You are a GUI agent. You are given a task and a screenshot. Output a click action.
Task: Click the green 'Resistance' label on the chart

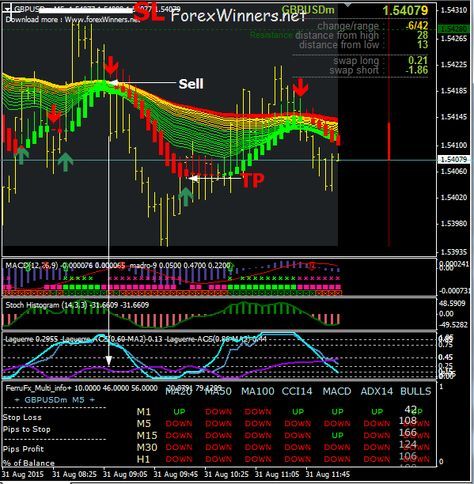coord(271,35)
